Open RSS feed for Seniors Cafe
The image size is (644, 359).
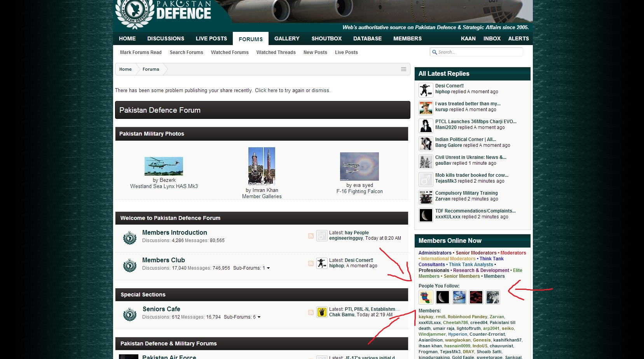[311, 312]
